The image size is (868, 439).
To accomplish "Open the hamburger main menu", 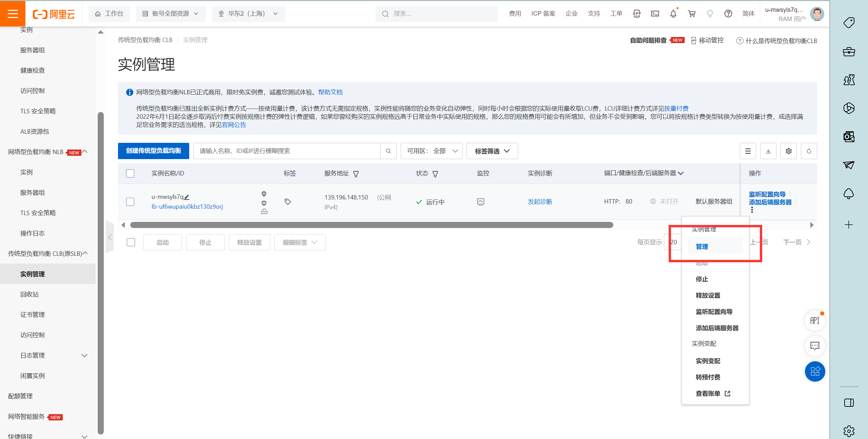I will (13, 14).
